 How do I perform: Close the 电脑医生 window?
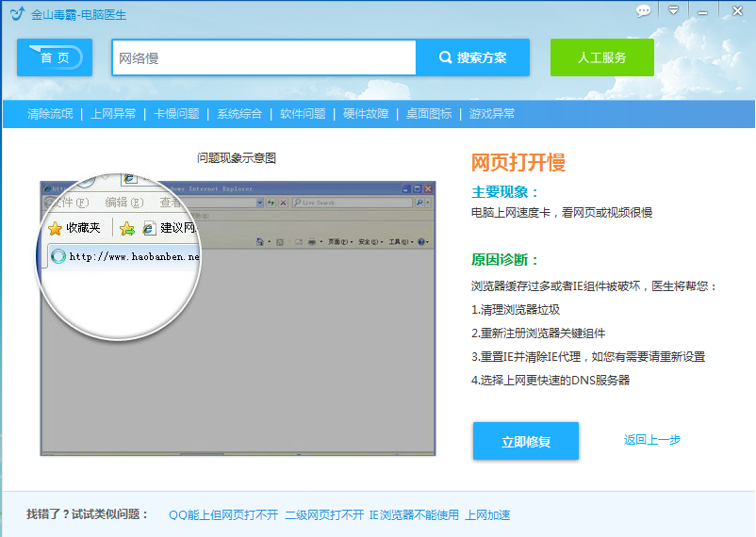point(737,10)
